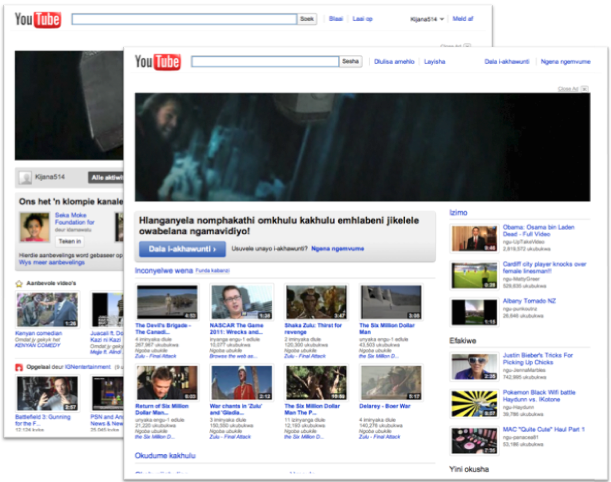Viewport: 611px width, 482px height.
Task: Click the Aanbevole video's star icon
Action: click(19, 284)
